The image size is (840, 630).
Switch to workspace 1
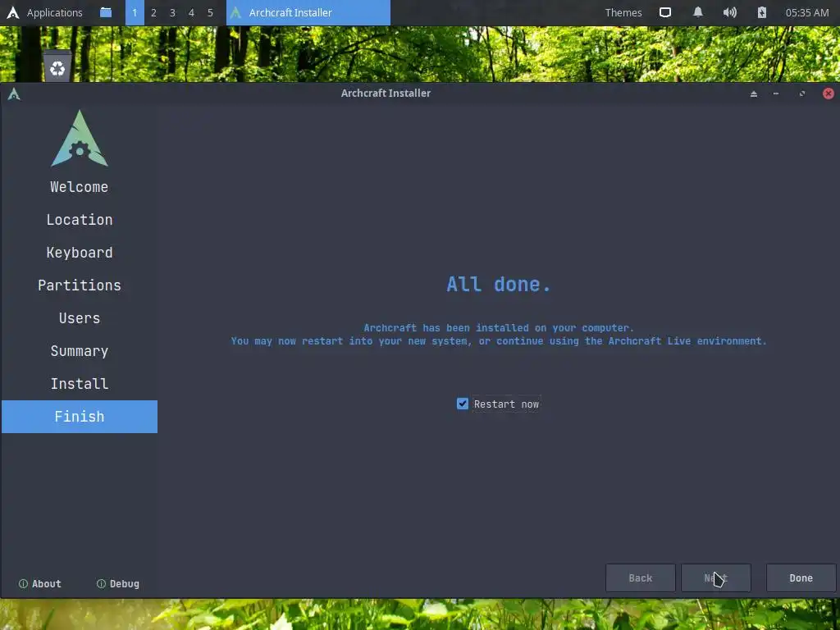coord(135,12)
